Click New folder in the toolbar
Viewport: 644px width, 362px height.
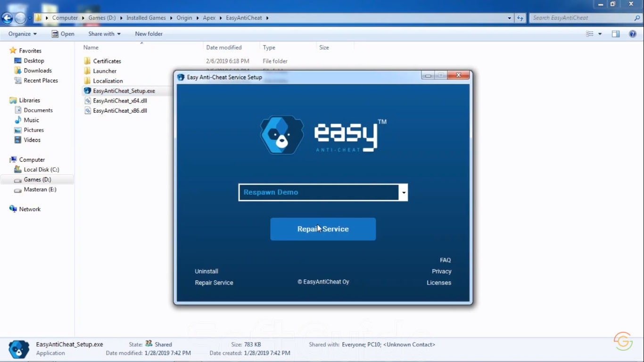click(149, 34)
